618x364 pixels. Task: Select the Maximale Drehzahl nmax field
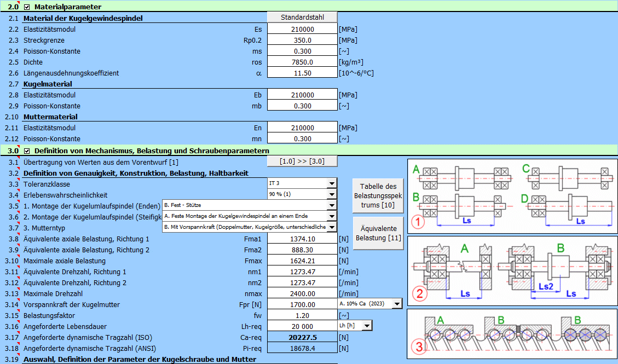click(x=302, y=293)
